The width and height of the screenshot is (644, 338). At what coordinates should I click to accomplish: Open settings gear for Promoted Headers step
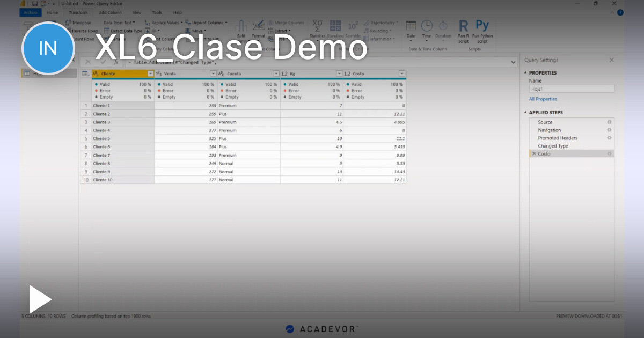tap(609, 138)
